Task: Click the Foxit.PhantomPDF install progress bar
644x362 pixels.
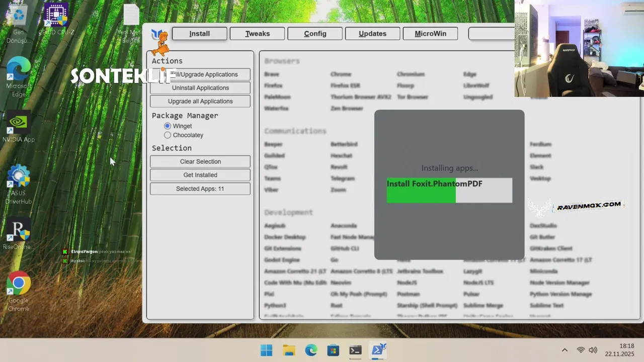Action: (449, 190)
